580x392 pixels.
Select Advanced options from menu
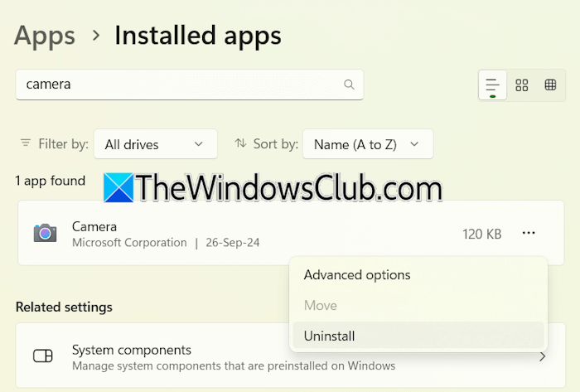[357, 275]
